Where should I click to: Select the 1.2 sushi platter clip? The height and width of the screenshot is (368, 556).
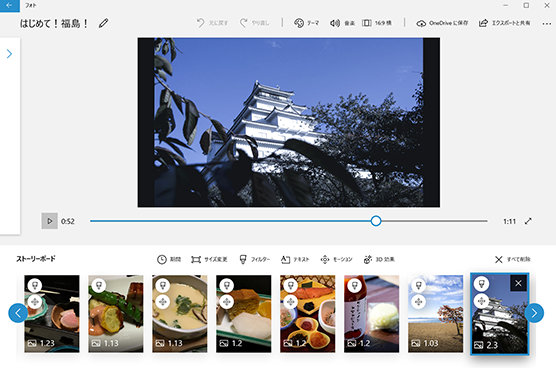307,314
